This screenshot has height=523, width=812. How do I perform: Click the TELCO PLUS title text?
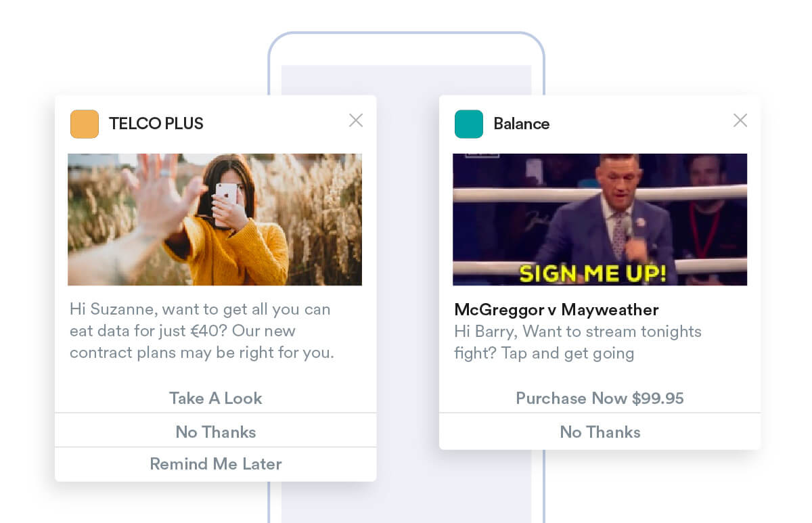156,124
